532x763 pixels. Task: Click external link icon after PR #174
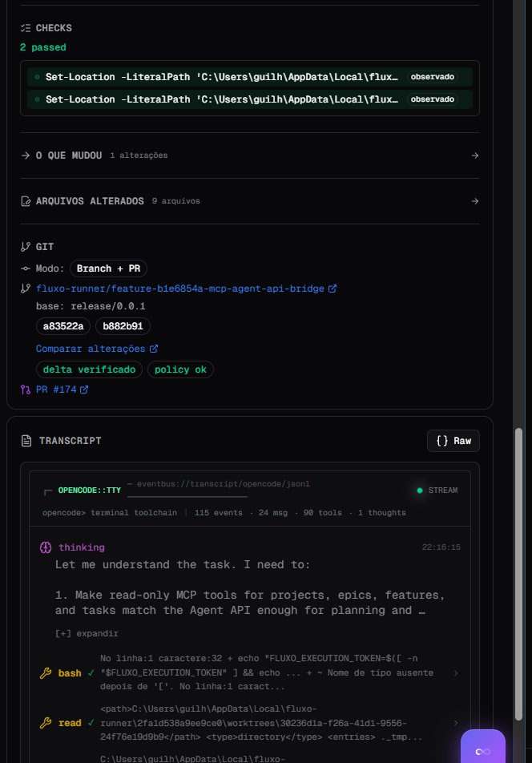coord(84,390)
